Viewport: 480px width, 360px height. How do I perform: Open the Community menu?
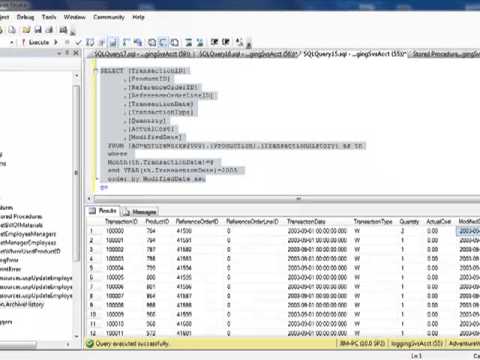coord(109,17)
